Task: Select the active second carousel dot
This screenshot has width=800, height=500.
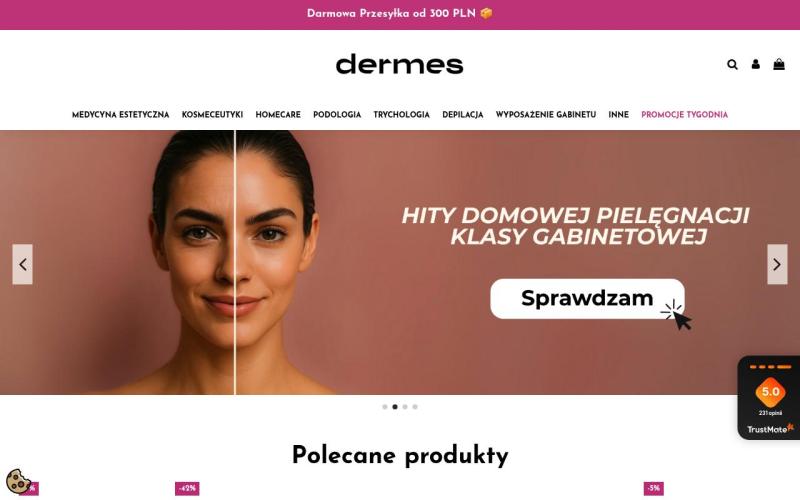Action: [395, 407]
